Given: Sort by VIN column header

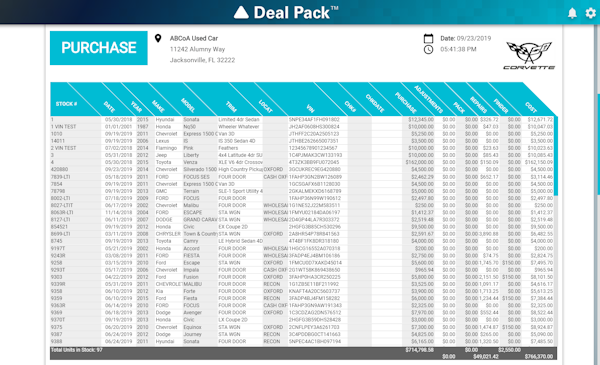Looking at the screenshot, I should [310, 108].
